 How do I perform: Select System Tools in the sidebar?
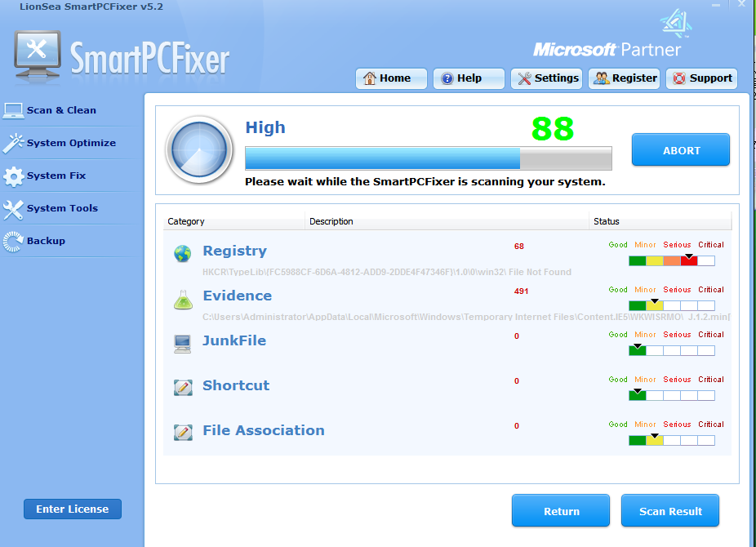click(62, 209)
